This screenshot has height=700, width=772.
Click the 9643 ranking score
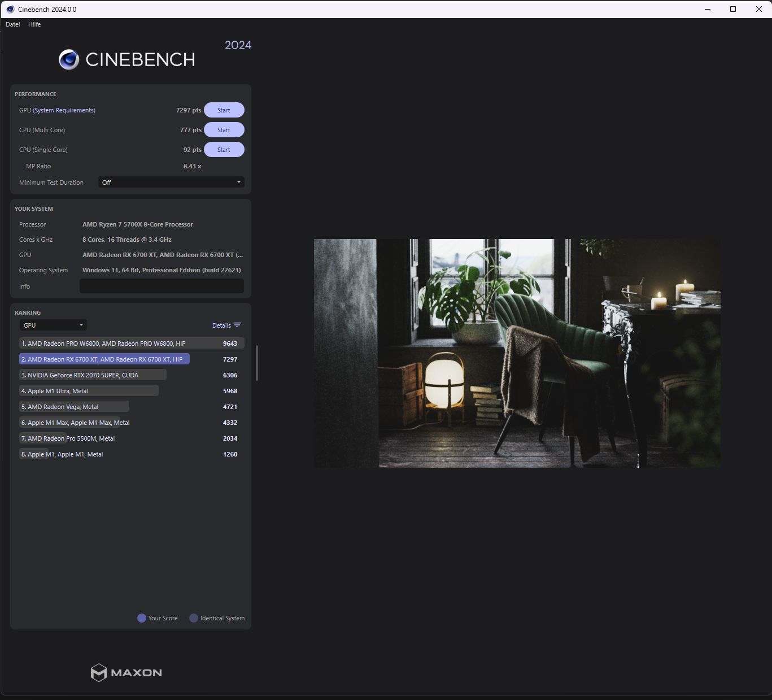pyautogui.click(x=230, y=344)
